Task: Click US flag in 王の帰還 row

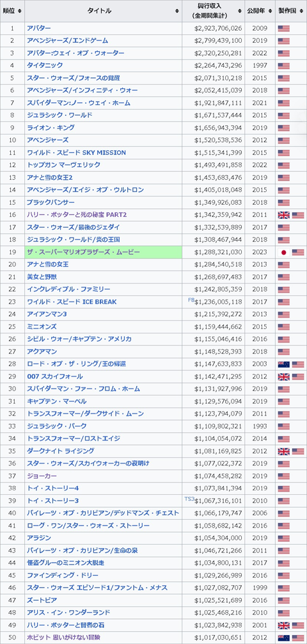Action: (x=298, y=364)
